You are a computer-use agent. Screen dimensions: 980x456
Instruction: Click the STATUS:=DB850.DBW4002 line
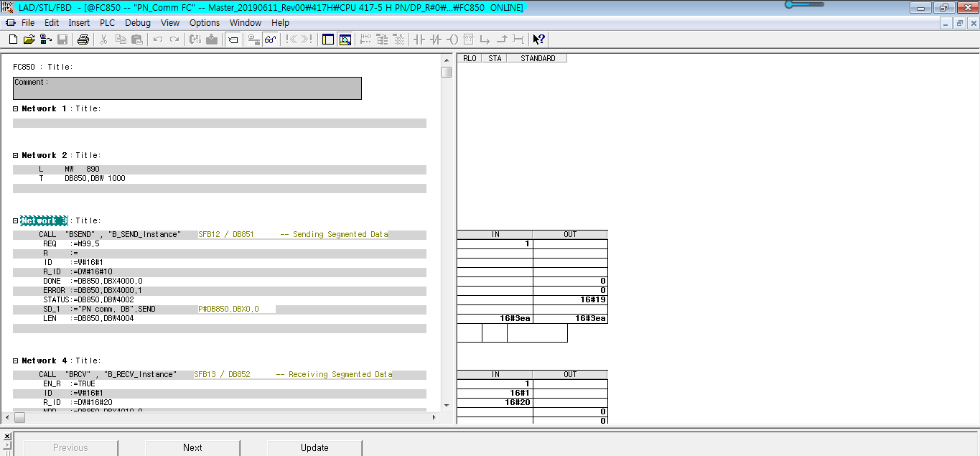pos(220,299)
